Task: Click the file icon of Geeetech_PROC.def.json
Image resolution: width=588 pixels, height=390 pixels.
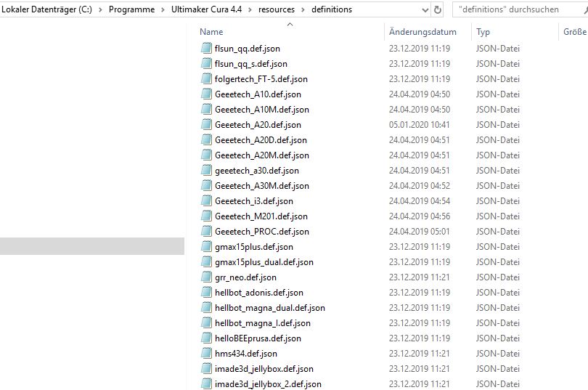Action: [206, 231]
